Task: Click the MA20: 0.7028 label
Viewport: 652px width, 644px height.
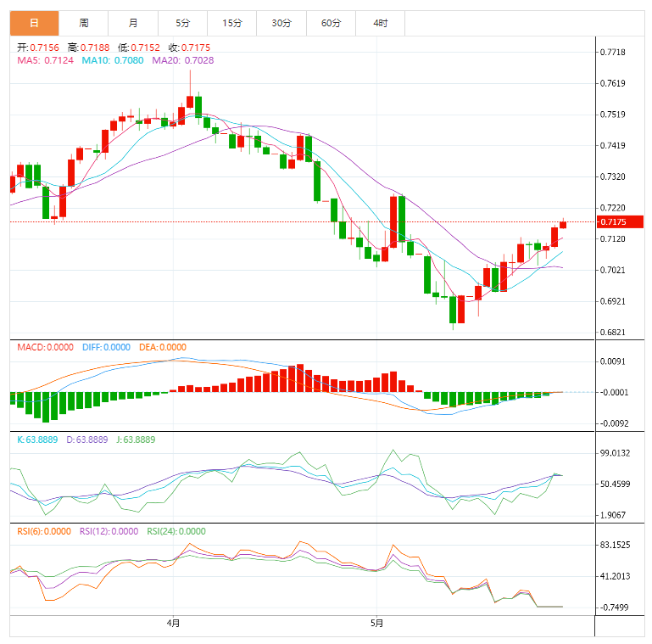Action: 183,60
